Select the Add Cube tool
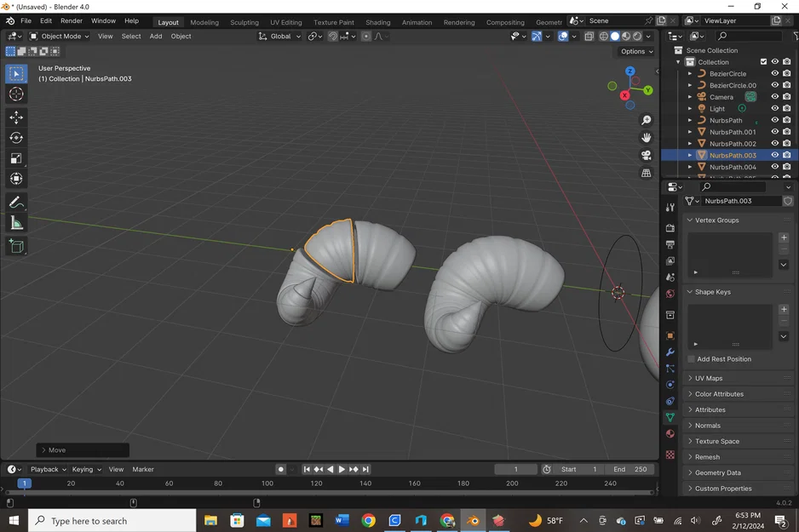 tap(16, 246)
